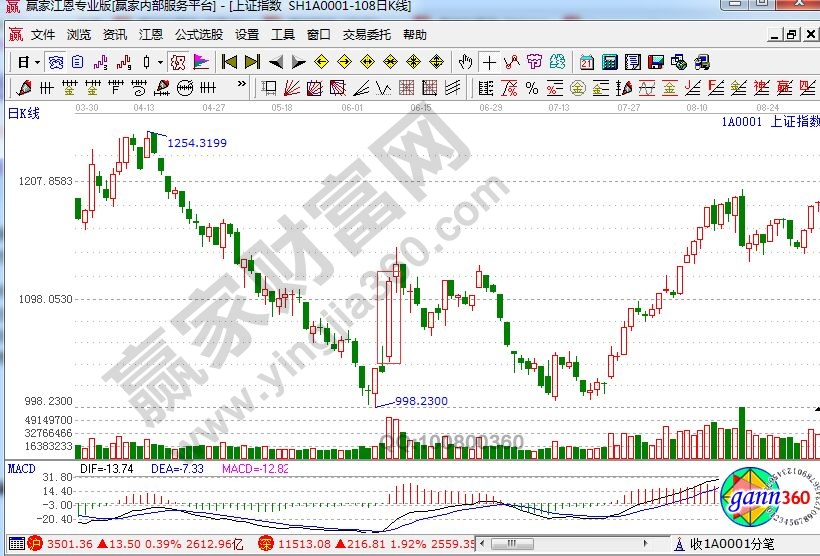The width and height of the screenshot is (820, 556).
Task: Expand the candlestick chart type dropdown arrow
Action: (x=161, y=62)
